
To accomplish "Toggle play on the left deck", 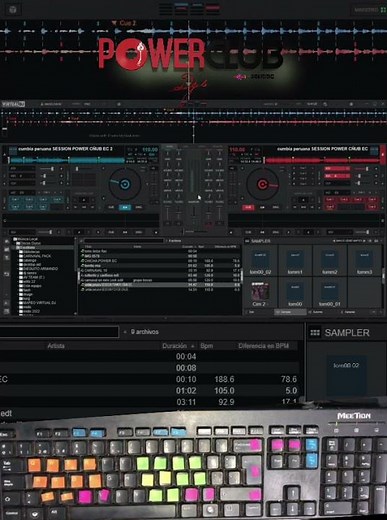I will pyautogui.click(x=125, y=207).
